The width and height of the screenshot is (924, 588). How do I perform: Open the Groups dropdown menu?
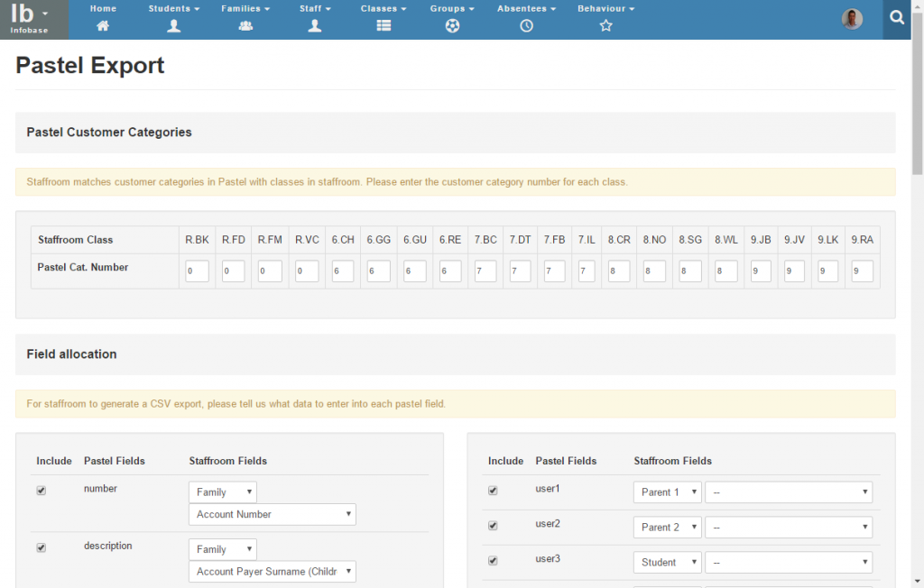click(452, 9)
